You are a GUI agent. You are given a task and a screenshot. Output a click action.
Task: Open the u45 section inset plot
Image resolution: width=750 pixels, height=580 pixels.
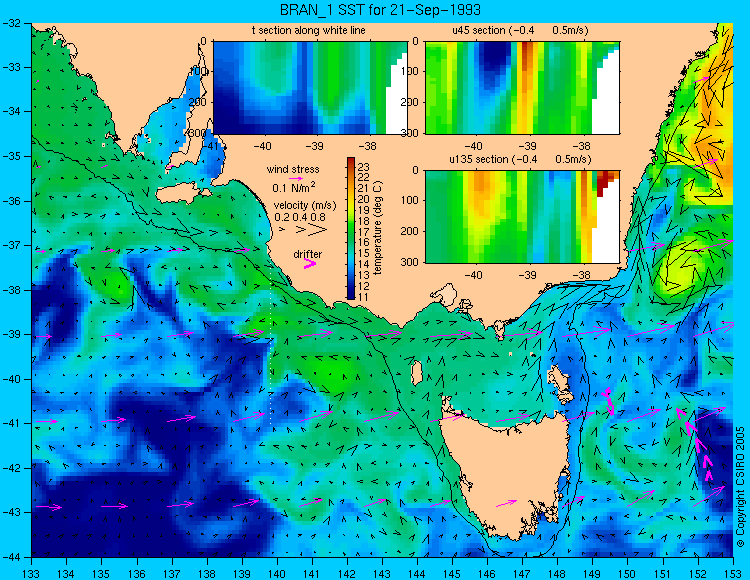[x=522, y=88]
